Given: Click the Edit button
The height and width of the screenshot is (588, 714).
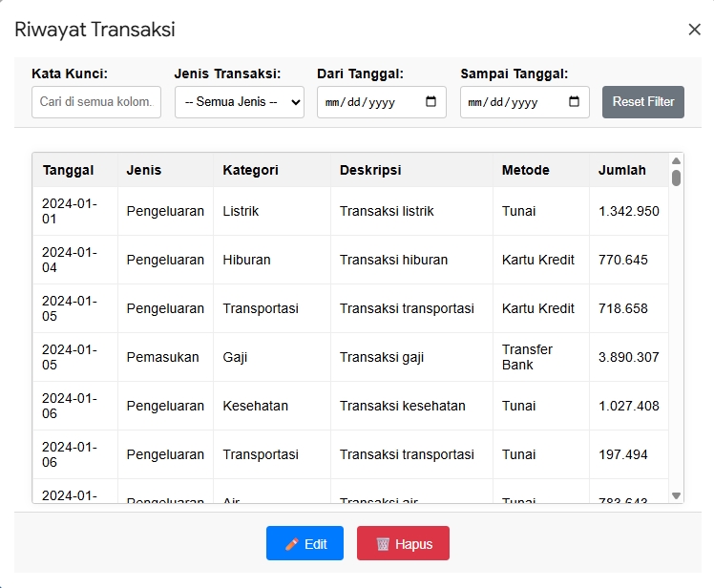Looking at the screenshot, I should [x=304, y=543].
